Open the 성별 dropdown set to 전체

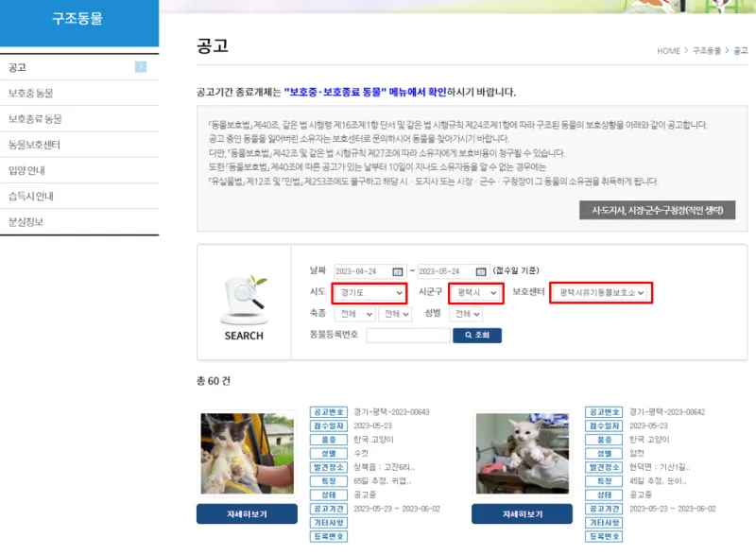click(466, 314)
